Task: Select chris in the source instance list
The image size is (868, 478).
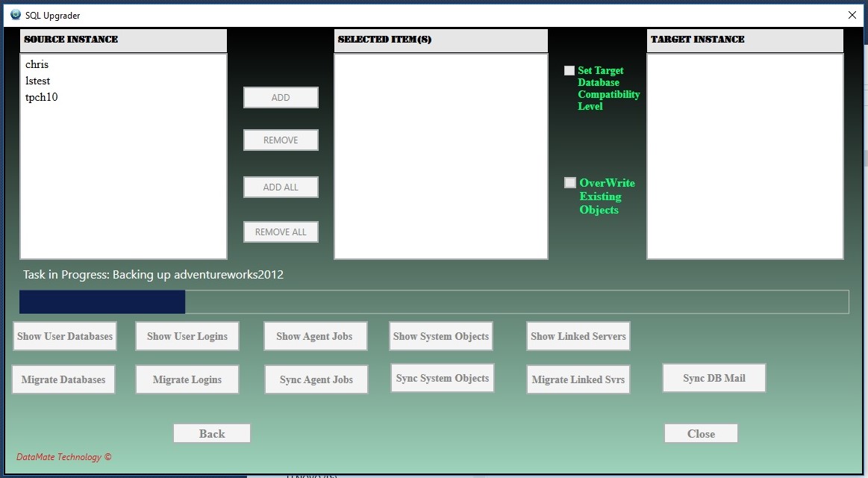Action: click(37, 64)
